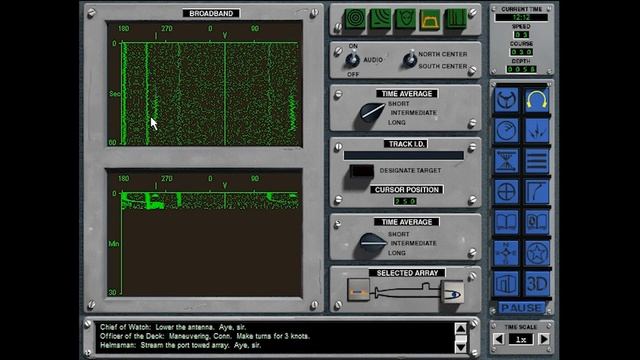Click the DEPTH value display
Image resolution: width=640 pixels, height=360 pixels.
(x=521, y=69)
